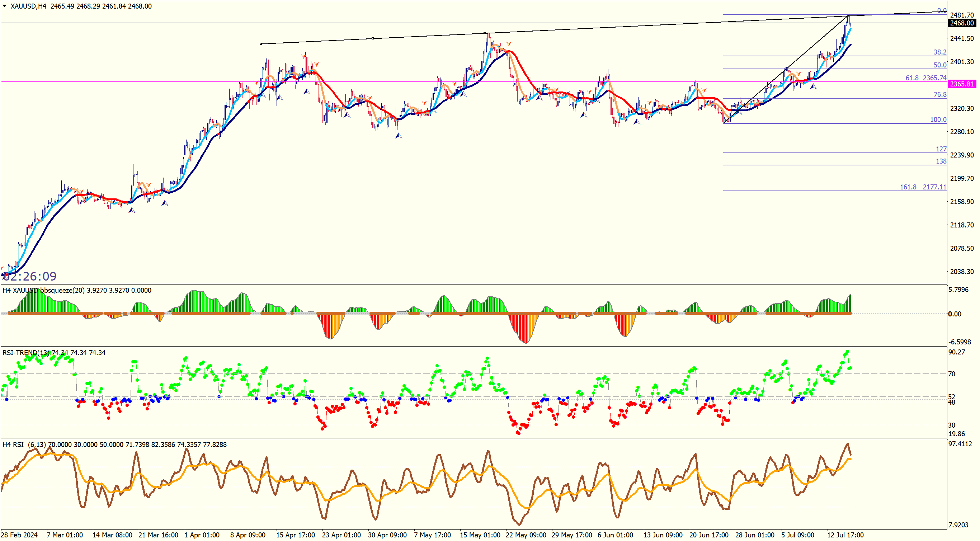Select the trendline's leftmost anchor handle

260,44
